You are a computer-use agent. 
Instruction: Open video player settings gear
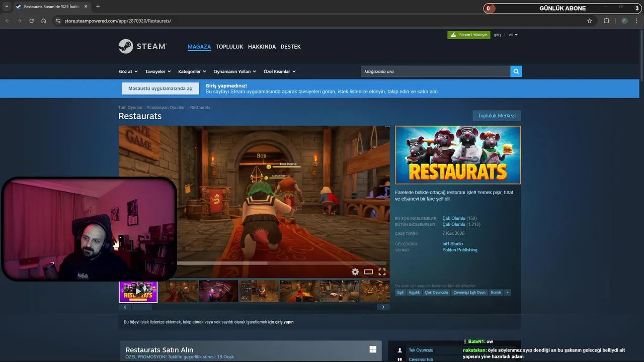[x=355, y=271]
